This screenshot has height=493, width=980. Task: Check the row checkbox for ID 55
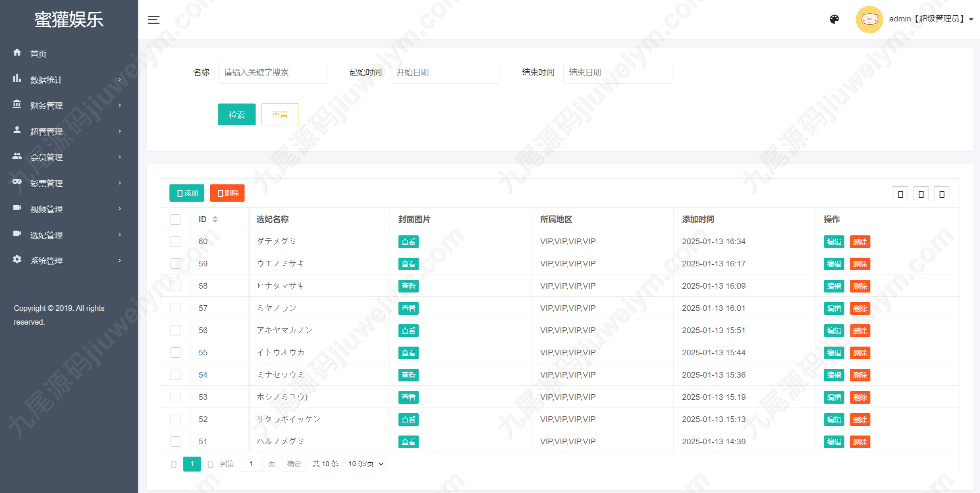(x=175, y=353)
